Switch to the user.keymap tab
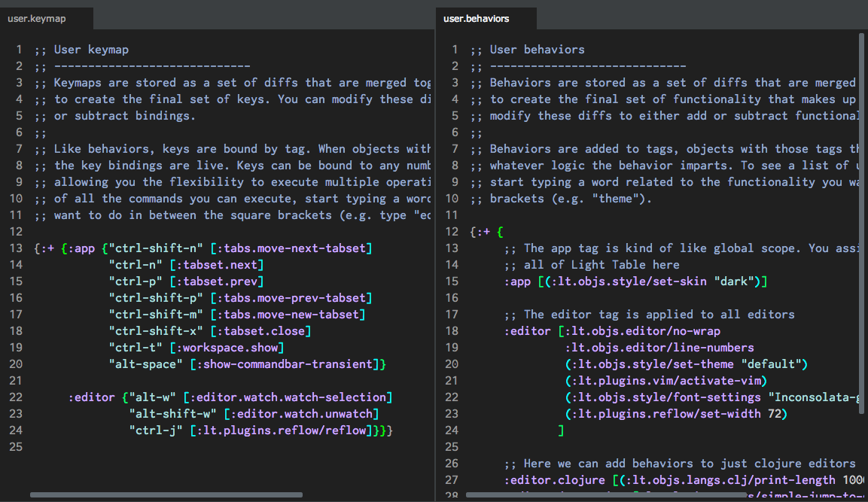 (x=36, y=19)
